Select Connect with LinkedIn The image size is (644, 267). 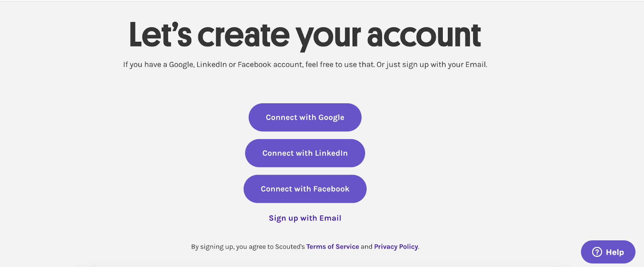coord(305,153)
